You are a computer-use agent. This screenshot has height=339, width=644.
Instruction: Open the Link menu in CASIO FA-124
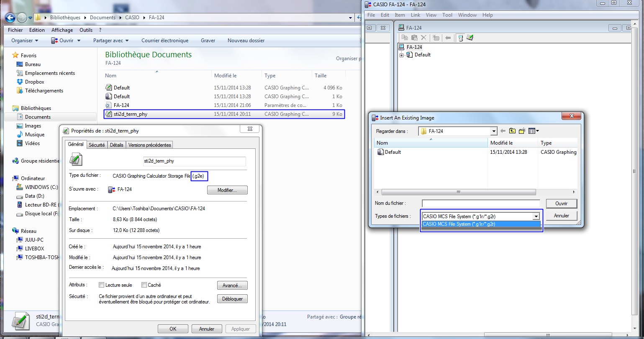coord(416,15)
